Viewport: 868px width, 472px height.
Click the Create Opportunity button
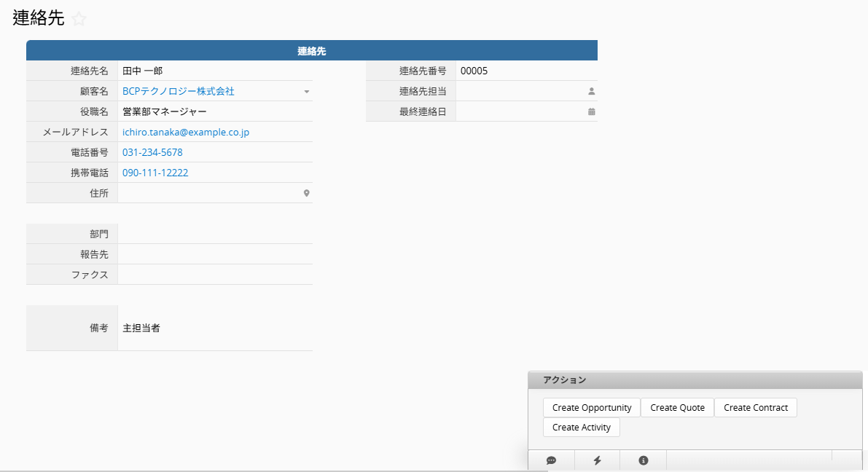[x=591, y=407]
